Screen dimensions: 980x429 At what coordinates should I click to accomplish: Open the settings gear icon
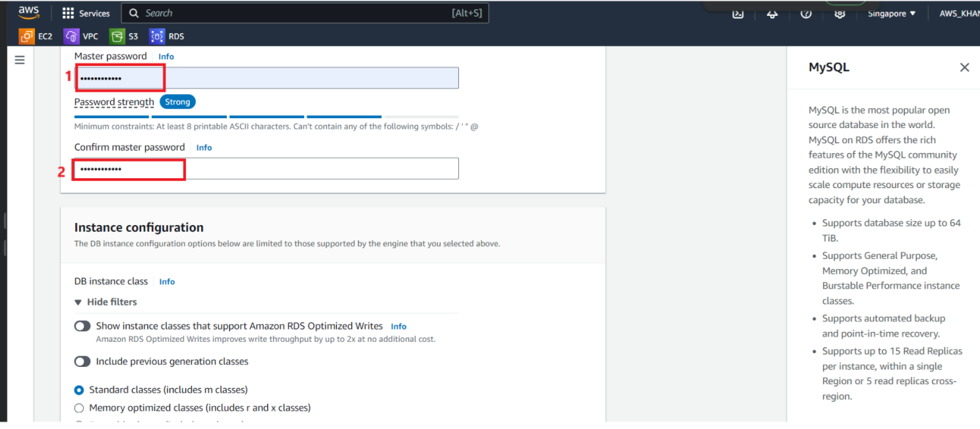pos(840,14)
